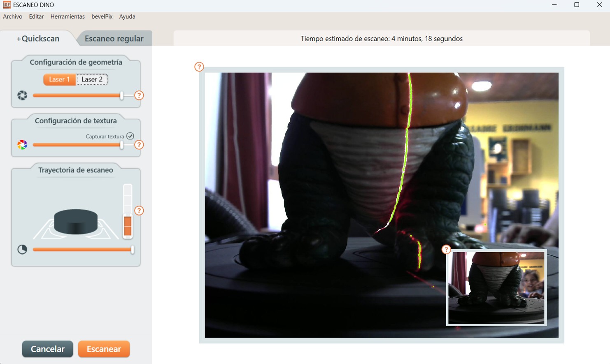
Task: Select Laser 2 toggle
Action: (x=92, y=79)
